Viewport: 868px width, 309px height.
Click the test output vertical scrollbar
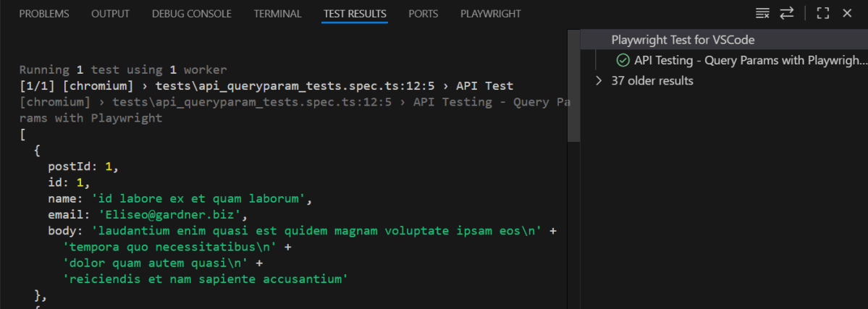(x=574, y=87)
